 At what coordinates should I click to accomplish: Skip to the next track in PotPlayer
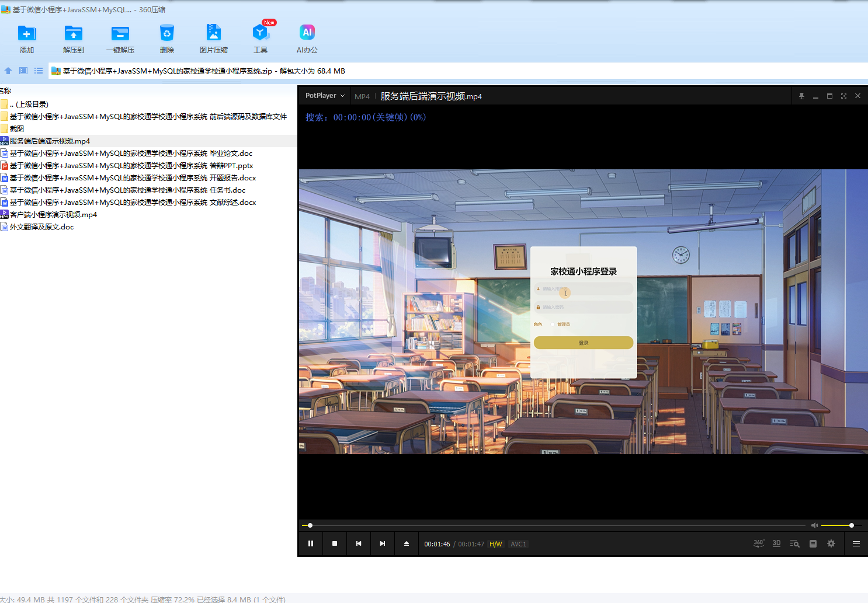[x=383, y=543]
